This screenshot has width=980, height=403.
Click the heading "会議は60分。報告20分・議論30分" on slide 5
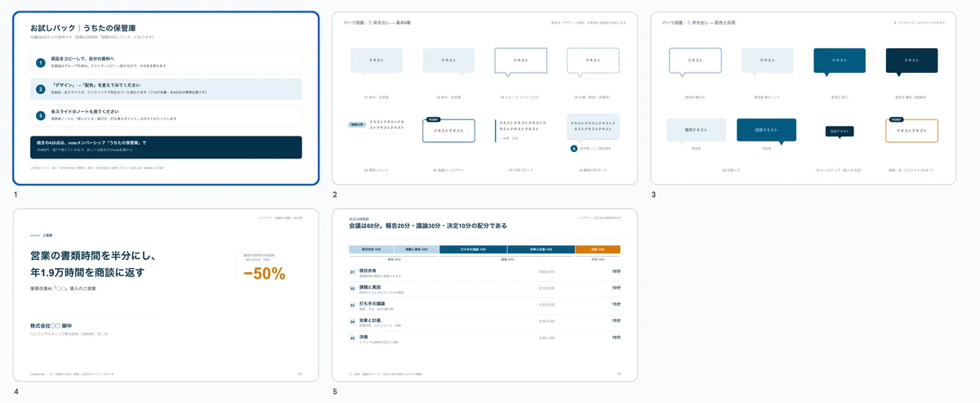[428, 226]
